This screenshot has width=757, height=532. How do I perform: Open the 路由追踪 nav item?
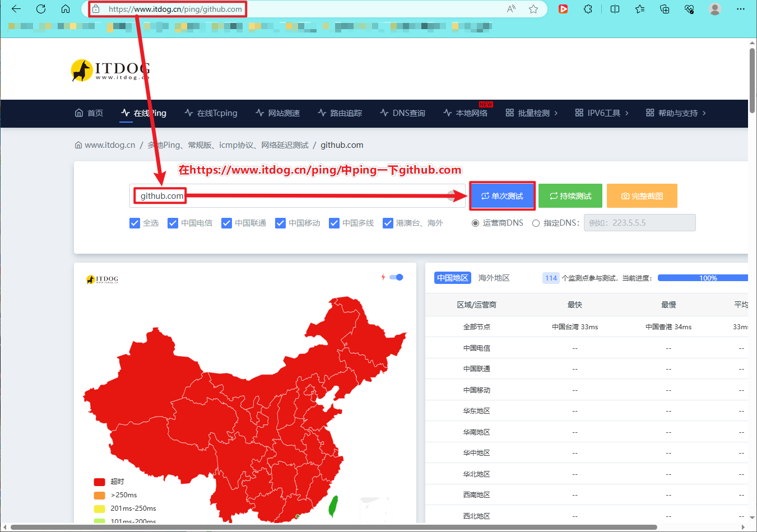pyautogui.click(x=340, y=113)
